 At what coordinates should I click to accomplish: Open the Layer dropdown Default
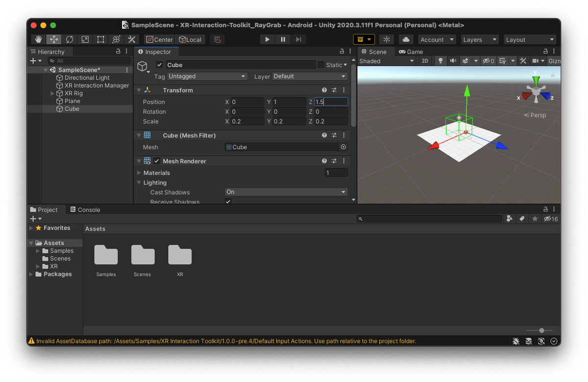[310, 76]
